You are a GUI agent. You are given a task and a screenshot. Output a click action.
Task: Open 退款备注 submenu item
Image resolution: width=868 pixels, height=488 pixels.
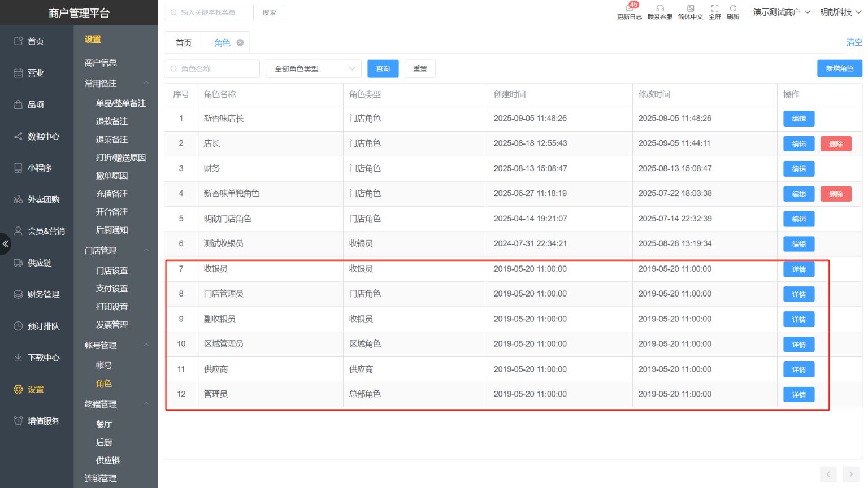(112, 121)
